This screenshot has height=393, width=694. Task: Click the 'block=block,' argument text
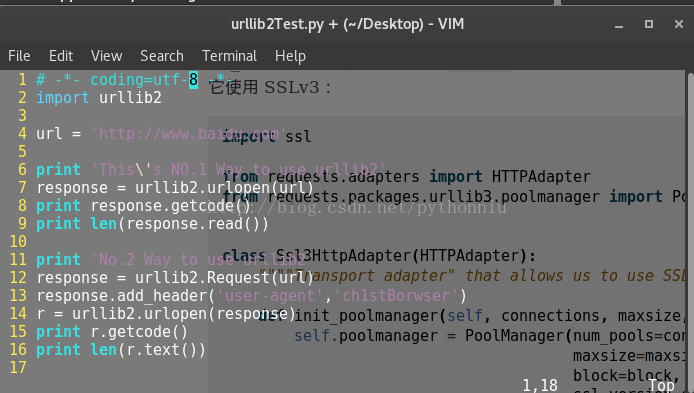[x=627, y=376]
